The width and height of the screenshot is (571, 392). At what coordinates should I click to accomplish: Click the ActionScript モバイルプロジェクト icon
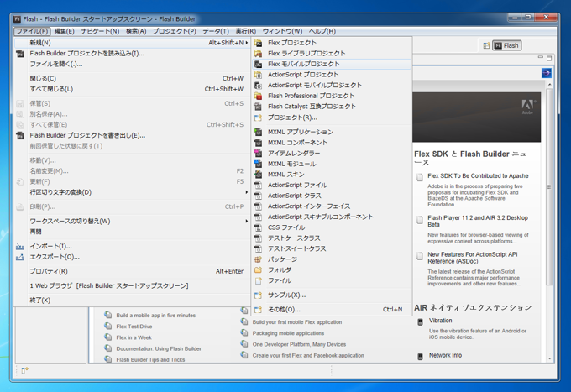tap(258, 85)
